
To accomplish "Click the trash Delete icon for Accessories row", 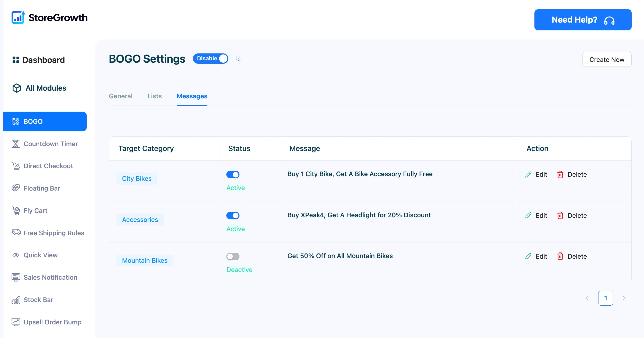I will [x=560, y=215].
